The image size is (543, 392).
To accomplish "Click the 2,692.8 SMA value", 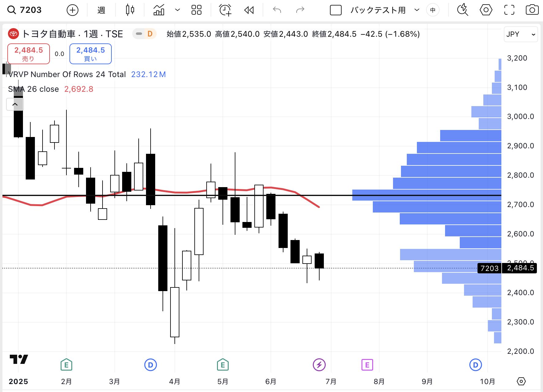I will [x=79, y=89].
